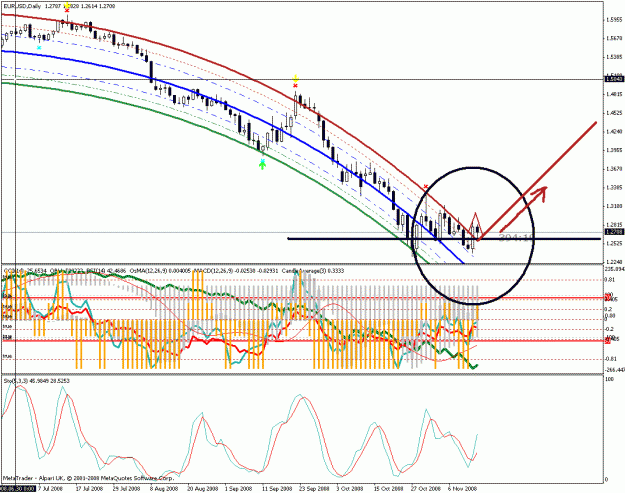Click the 1 Sep 2008 date label
Image resolution: width=625 pixels, height=493 pixels.
(x=238, y=489)
